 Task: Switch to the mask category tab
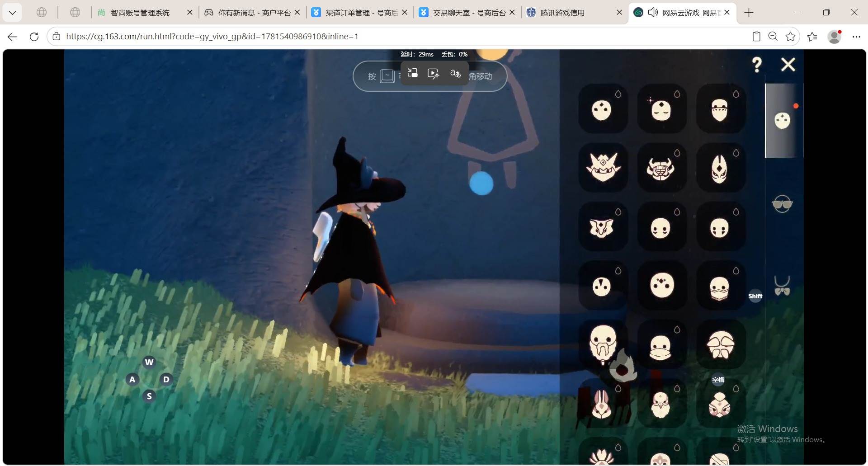click(783, 120)
